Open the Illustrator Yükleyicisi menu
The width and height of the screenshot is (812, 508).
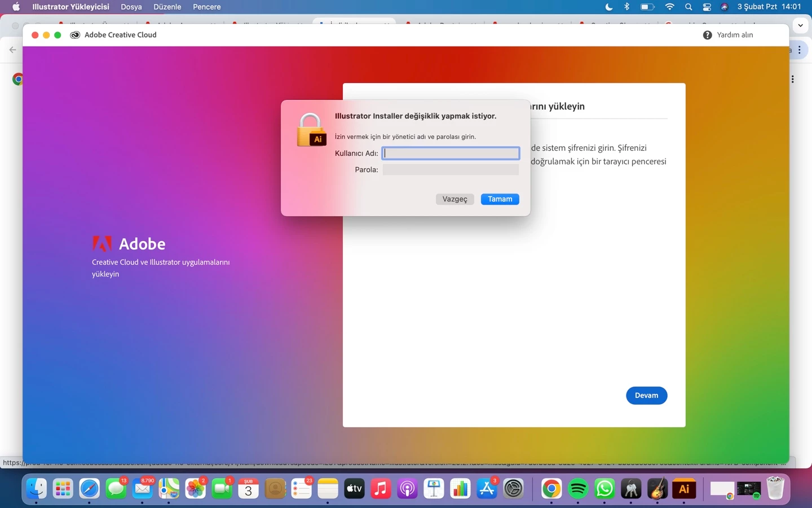pyautogui.click(x=70, y=7)
